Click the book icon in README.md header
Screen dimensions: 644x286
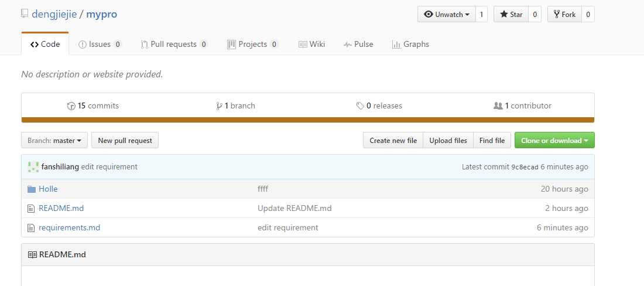[x=32, y=255]
